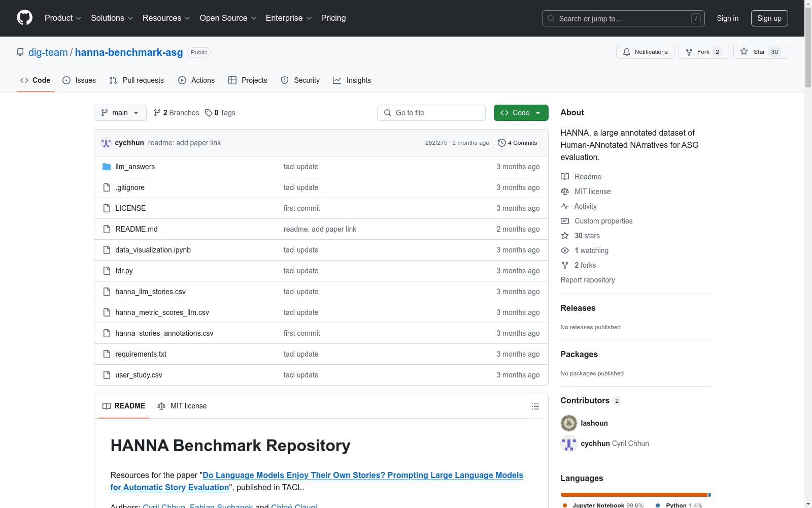Screen dimensions: 812x508
Task: Switch to the Actions tab
Action: 196,80
